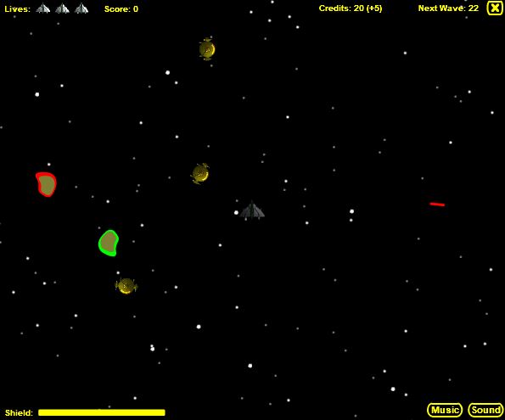Click the topmost golden alien pod

(x=207, y=49)
